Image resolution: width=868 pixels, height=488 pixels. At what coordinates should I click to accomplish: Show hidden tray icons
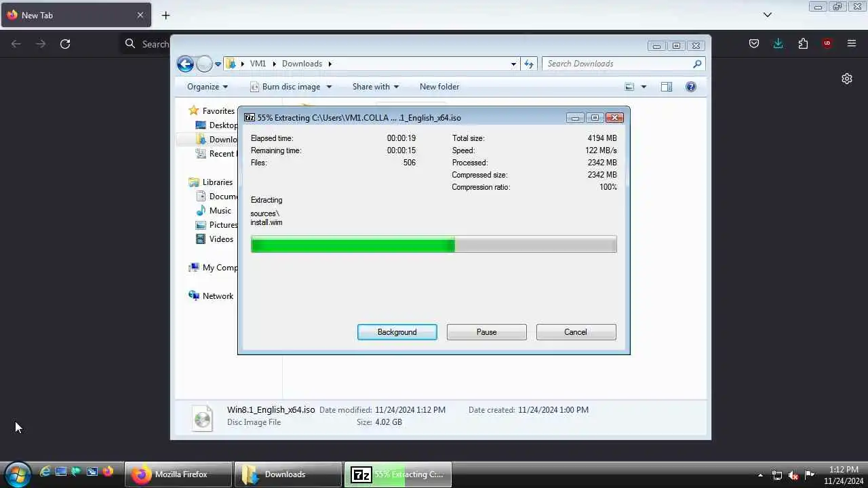click(760, 475)
